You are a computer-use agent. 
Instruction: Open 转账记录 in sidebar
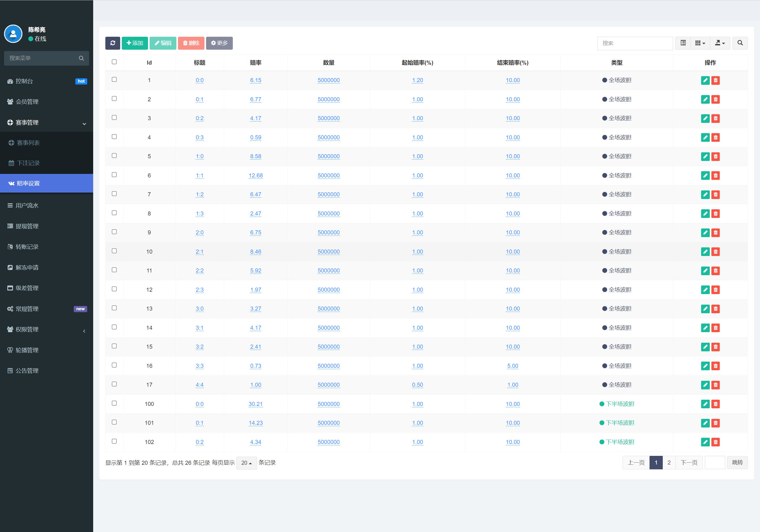pos(47,247)
